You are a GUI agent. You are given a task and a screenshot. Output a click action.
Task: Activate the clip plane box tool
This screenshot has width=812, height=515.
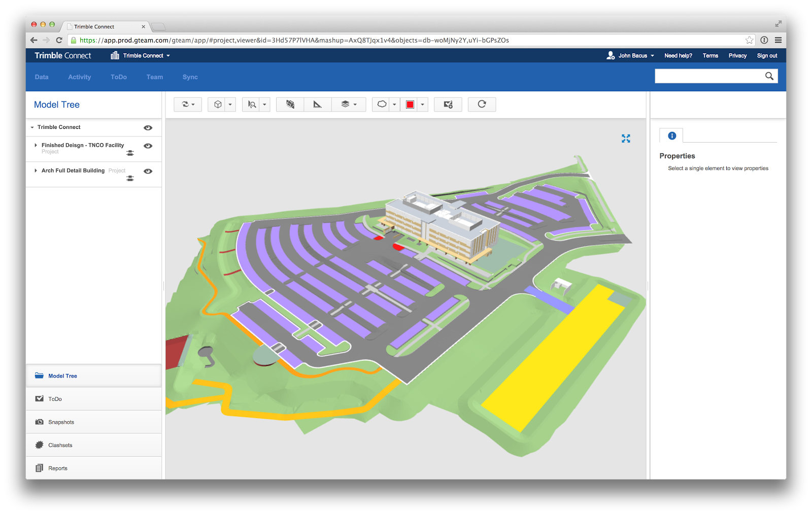tap(290, 105)
